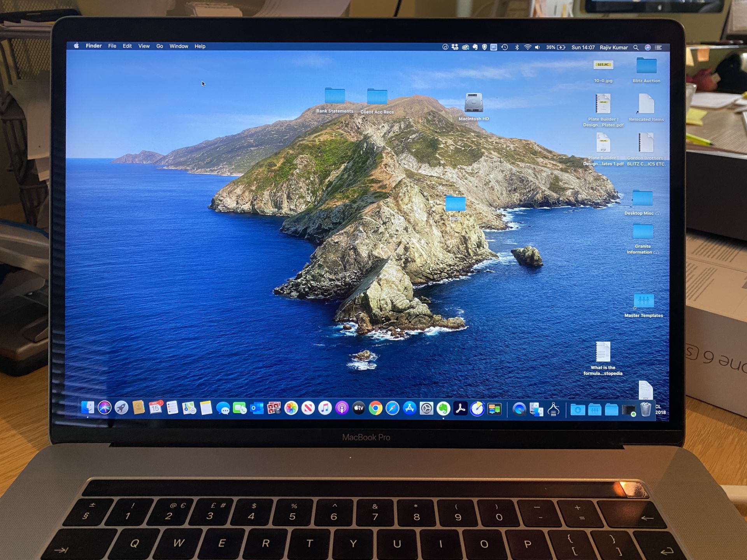Open Notes app in the Dock
This screenshot has height=560, width=747.
(x=206, y=408)
